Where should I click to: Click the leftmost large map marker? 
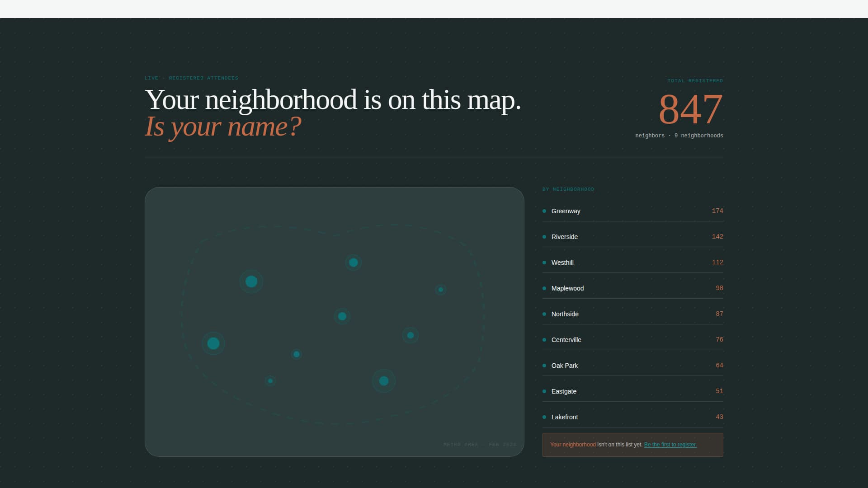[213, 343]
